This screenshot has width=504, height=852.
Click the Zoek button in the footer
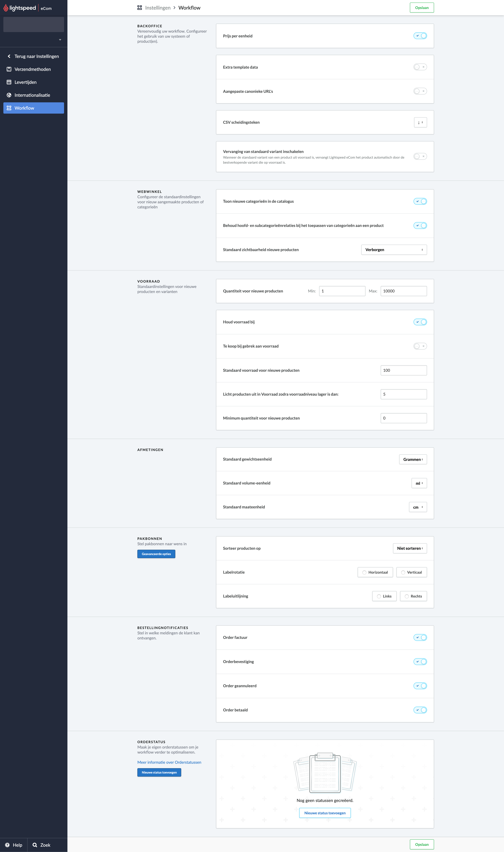click(x=41, y=845)
